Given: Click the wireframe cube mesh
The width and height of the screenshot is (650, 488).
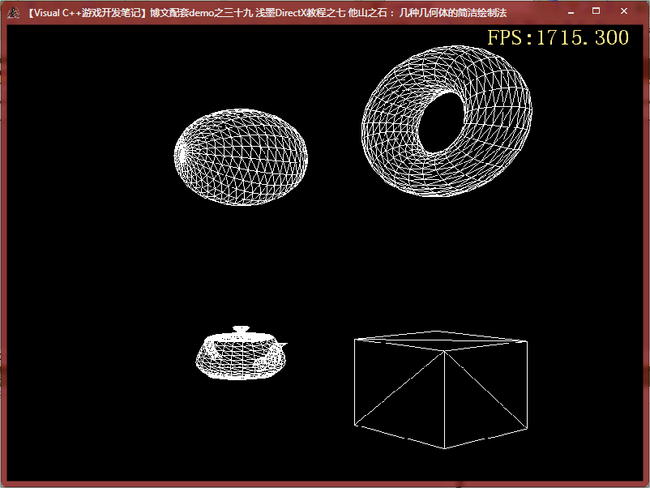Looking at the screenshot, I should [x=441, y=389].
